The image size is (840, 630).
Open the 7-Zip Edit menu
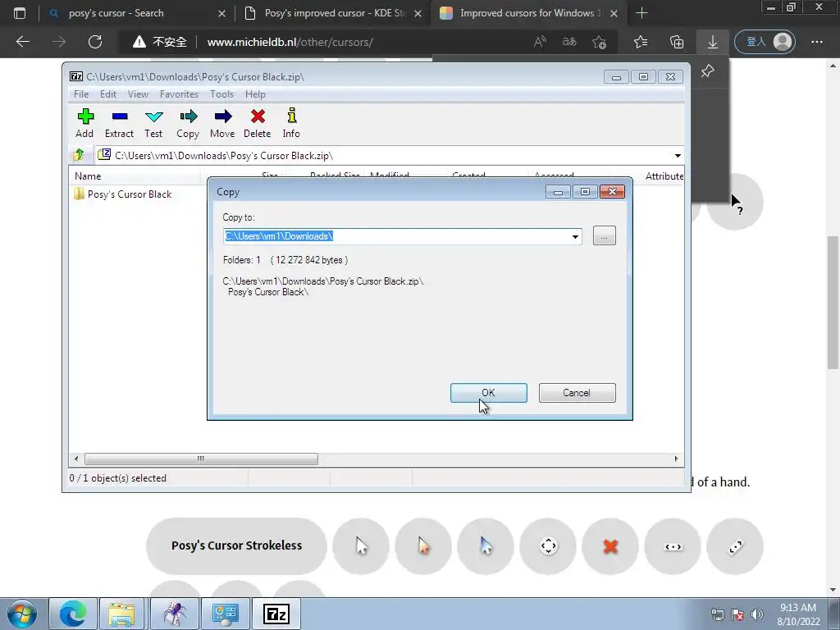(107, 94)
